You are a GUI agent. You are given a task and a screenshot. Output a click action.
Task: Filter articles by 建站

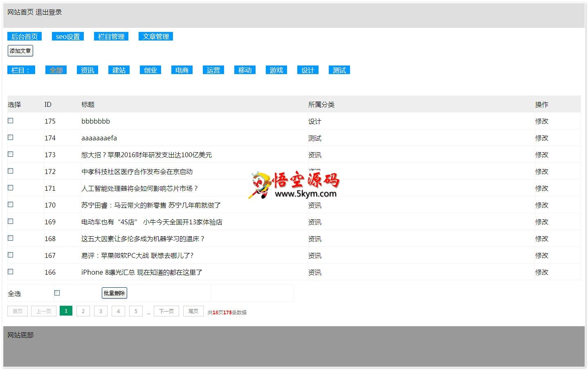coord(119,70)
